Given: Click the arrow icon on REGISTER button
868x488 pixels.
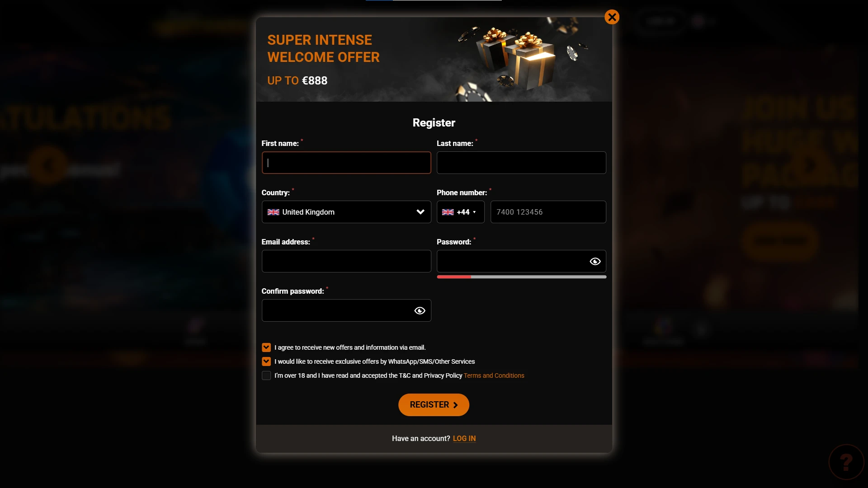Looking at the screenshot, I should coord(456,405).
